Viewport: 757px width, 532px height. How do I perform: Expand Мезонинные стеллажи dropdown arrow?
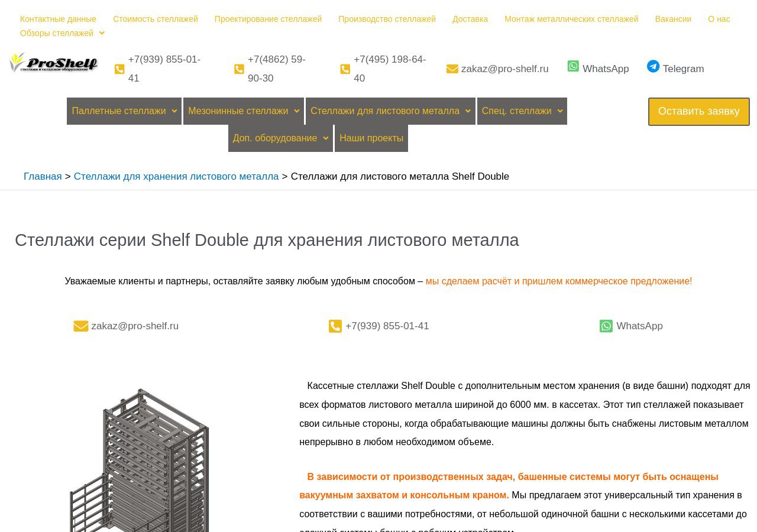point(296,111)
